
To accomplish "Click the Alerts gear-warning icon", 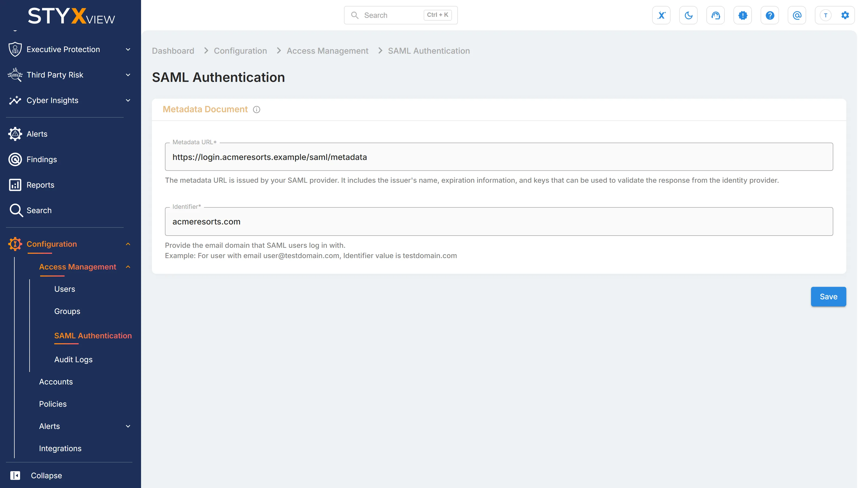I will [x=15, y=134].
